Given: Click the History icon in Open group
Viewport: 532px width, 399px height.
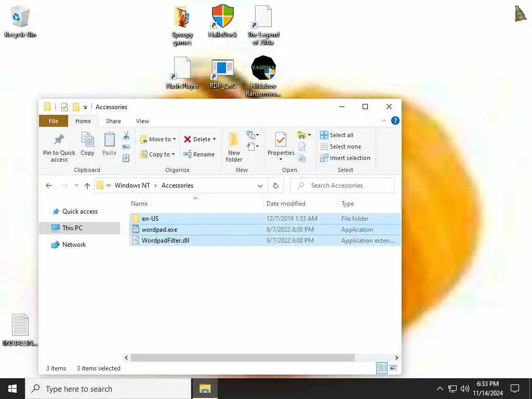Looking at the screenshot, I should click(x=302, y=158).
